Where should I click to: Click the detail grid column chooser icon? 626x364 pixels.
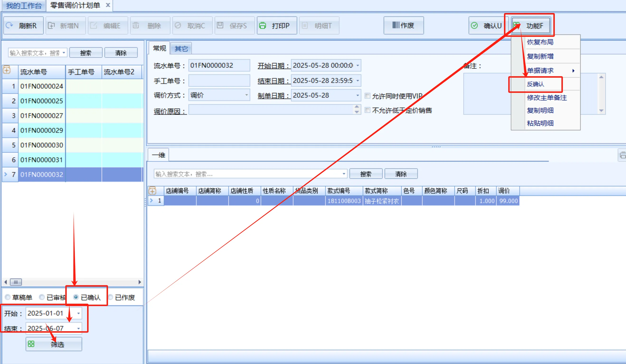click(152, 191)
